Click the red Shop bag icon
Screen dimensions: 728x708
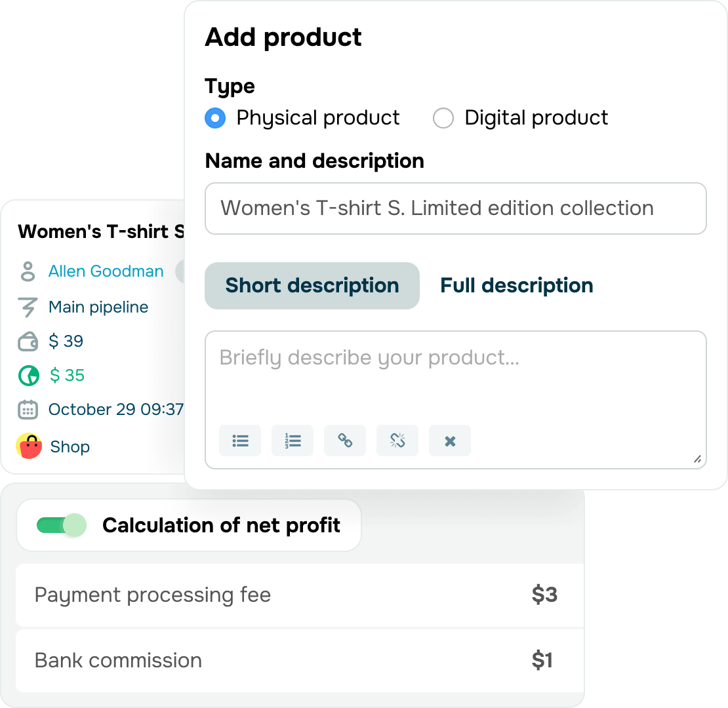pos(30,446)
